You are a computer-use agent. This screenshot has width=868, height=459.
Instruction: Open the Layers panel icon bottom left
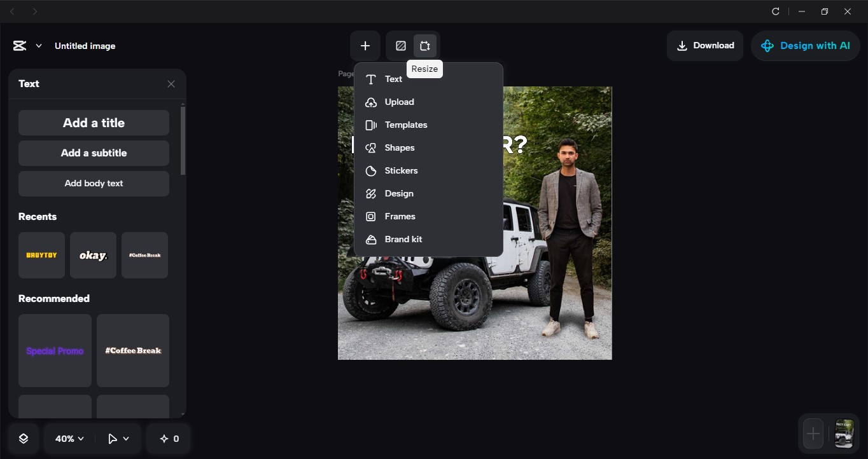(23, 438)
